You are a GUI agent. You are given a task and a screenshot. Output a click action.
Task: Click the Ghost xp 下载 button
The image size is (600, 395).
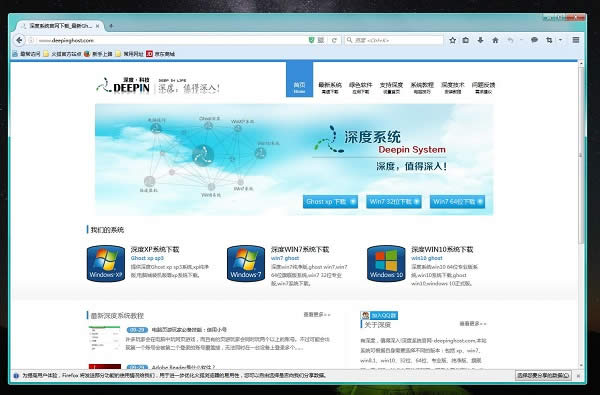pyautogui.click(x=330, y=201)
